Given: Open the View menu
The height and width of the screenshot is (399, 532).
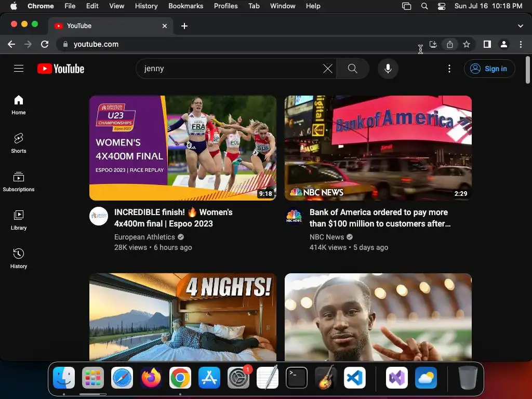Looking at the screenshot, I should [116, 6].
